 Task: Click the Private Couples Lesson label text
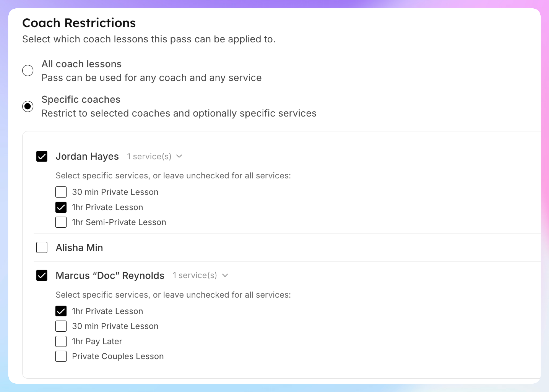118,356
